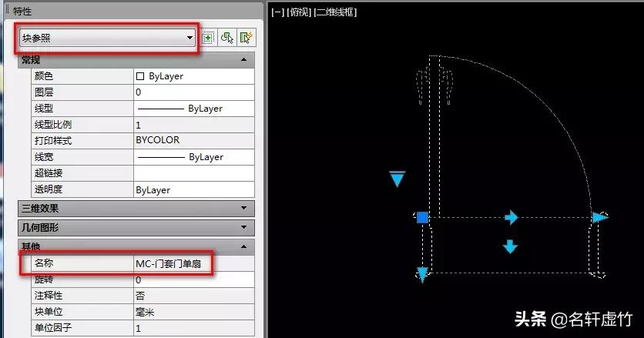The width and height of the screenshot is (644, 338).
Task: Click the 线宽 property label
Action: click(44, 157)
